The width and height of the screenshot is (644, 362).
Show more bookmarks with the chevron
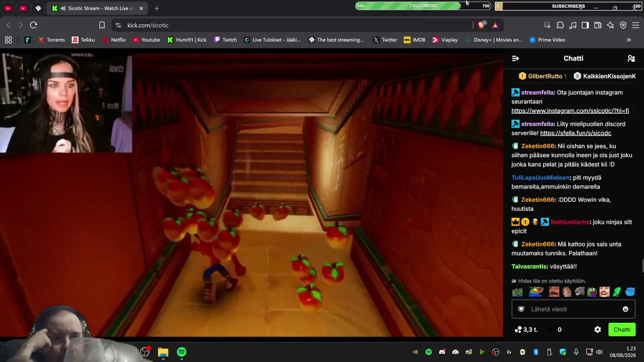point(628,40)
